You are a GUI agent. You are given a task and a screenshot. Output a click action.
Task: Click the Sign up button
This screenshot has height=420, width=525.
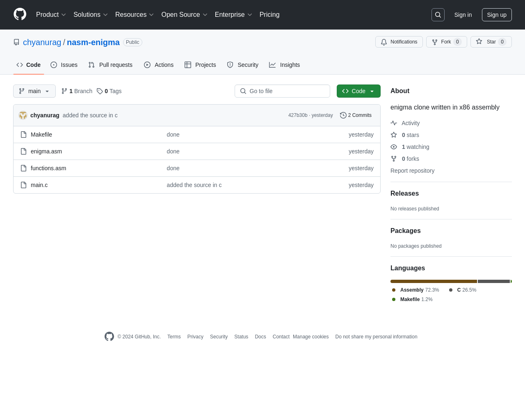pyautogui.click(x=497, y=15)
